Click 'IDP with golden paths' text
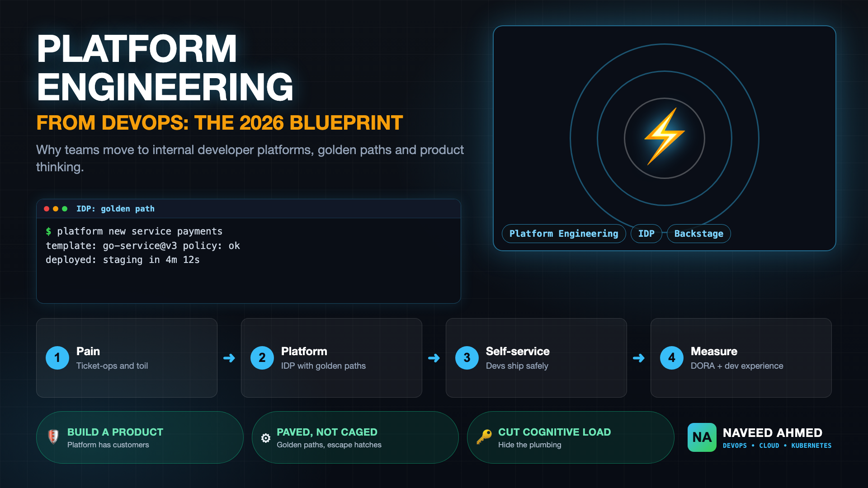Screen dimensions: 868x488 click(x=323, y=366)
